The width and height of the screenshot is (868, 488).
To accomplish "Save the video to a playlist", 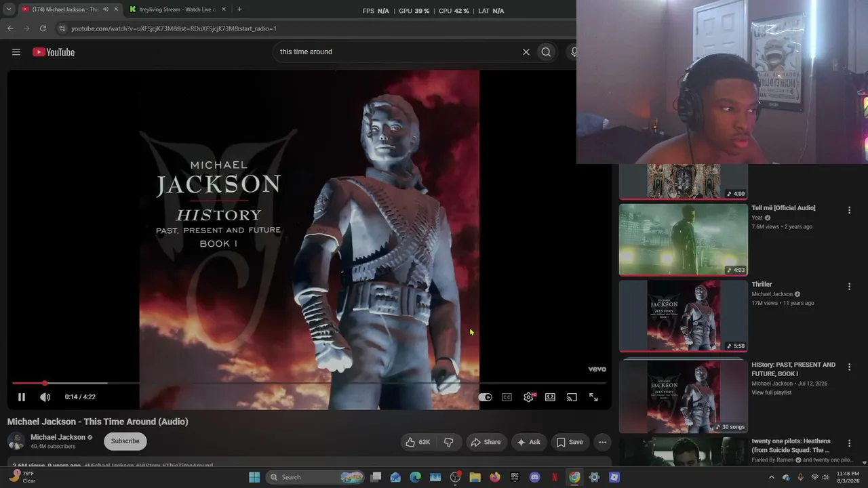I will pos(570,443).
